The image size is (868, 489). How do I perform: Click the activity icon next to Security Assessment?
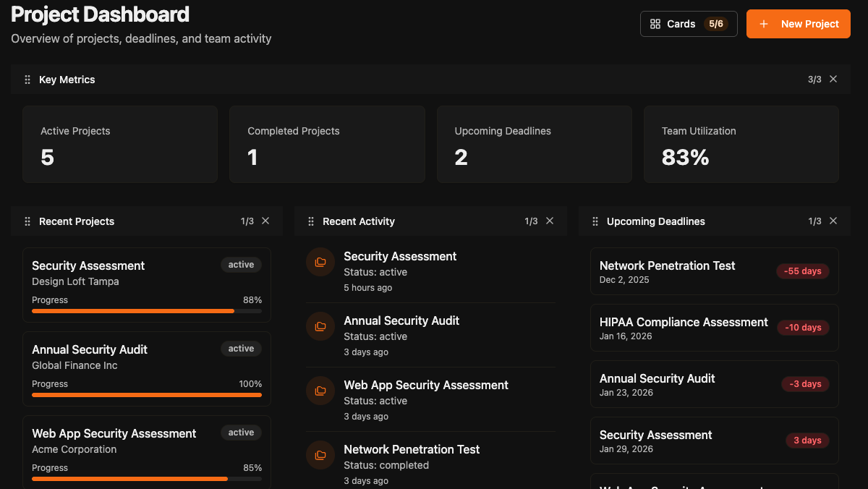click(320, 262)
